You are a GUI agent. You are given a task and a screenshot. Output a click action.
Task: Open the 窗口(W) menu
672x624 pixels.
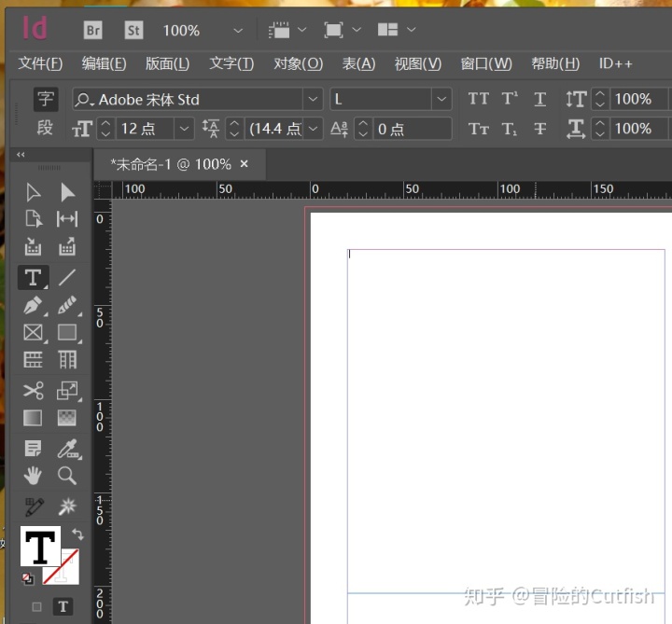tap(486, 63)
